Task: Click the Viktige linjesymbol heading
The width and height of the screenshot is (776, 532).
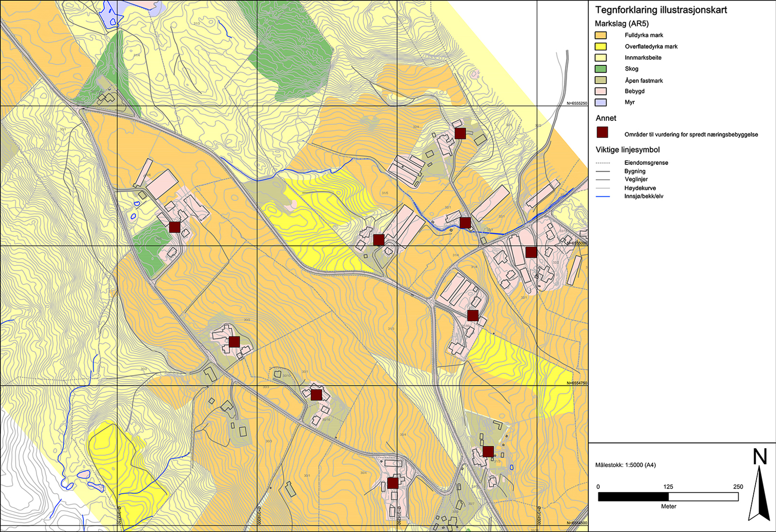Action: 628,150
